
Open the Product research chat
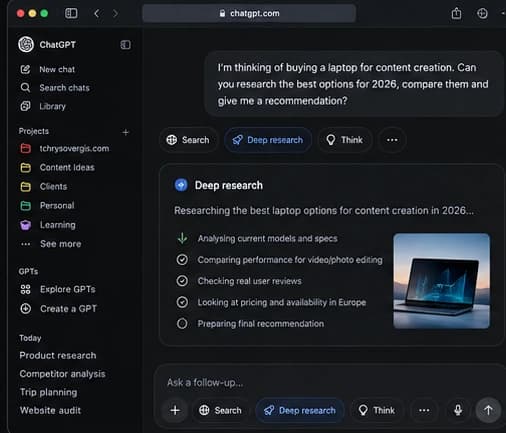(58, 356)
